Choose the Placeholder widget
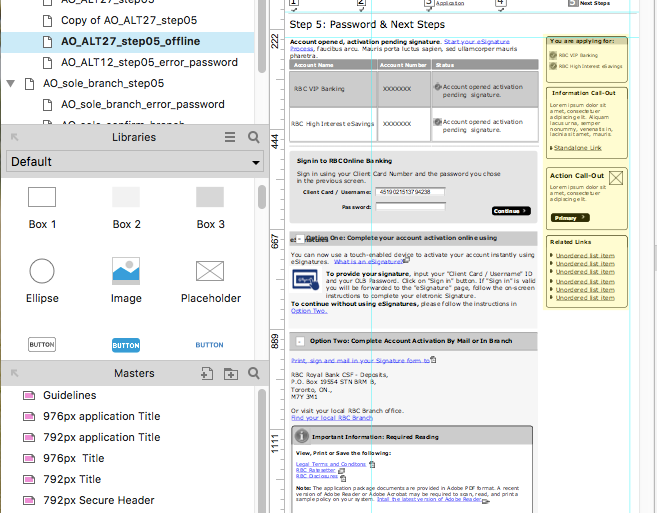657x513 pixels. coord(210,282)
